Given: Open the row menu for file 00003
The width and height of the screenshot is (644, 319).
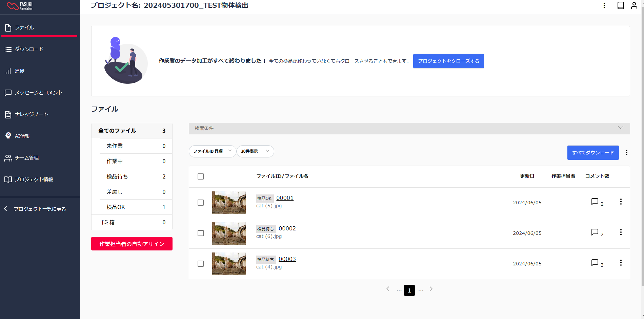Looking at the screenshot, I should (x=621, y=263).
